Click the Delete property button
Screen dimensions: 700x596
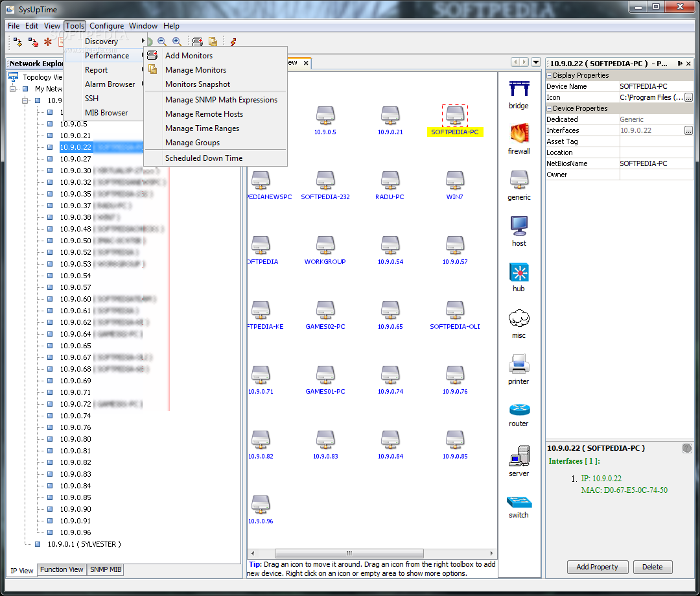pos(652,567)
